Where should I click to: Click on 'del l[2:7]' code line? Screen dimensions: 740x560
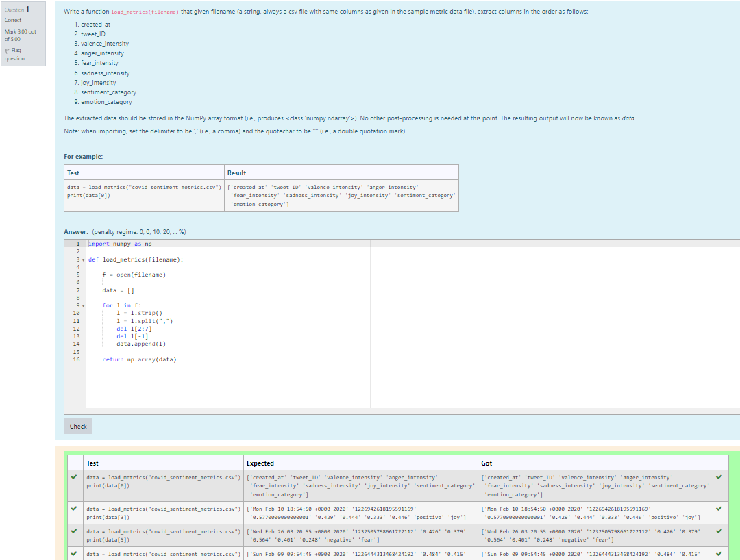134,329
